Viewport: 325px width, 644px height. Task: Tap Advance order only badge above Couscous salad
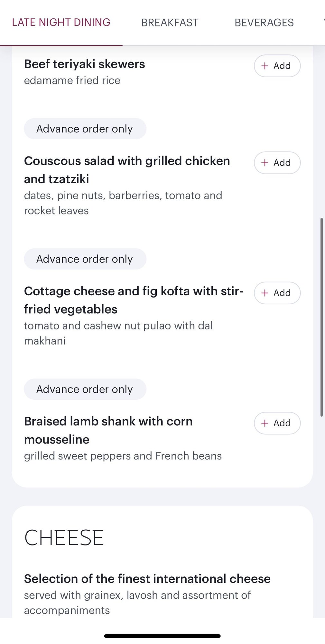tap(85, 129)
